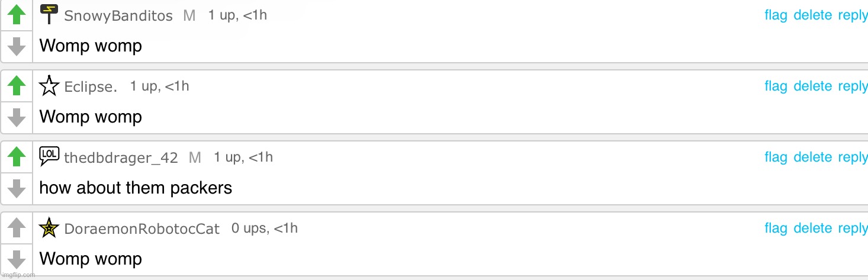
Task: Upvote thedbdrager_42's packers comment
Action: [17, 157]
